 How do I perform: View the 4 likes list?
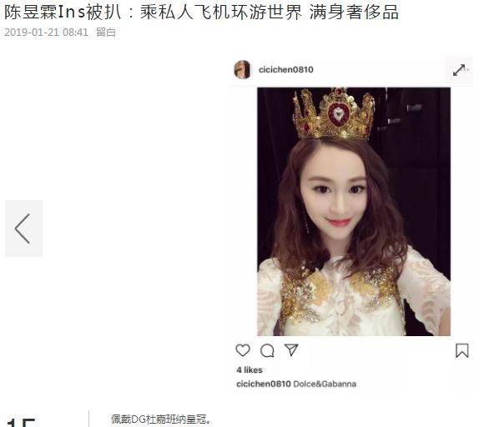[x=249, y=369]
